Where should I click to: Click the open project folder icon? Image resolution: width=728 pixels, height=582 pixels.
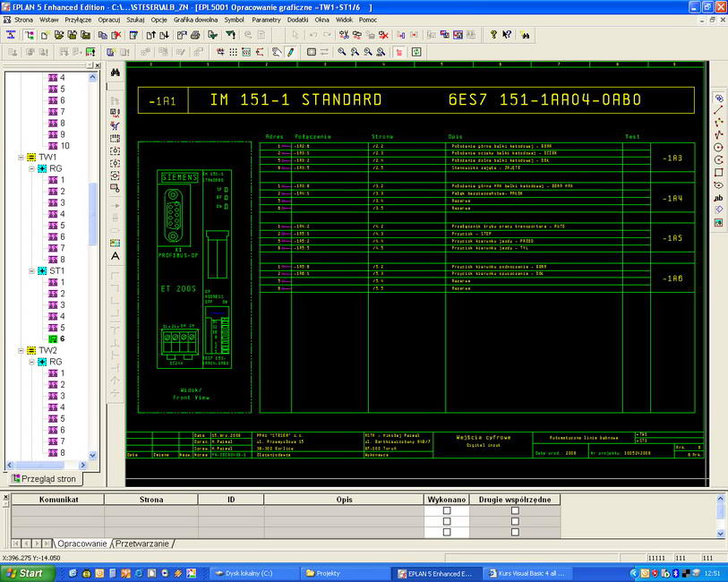58,35
